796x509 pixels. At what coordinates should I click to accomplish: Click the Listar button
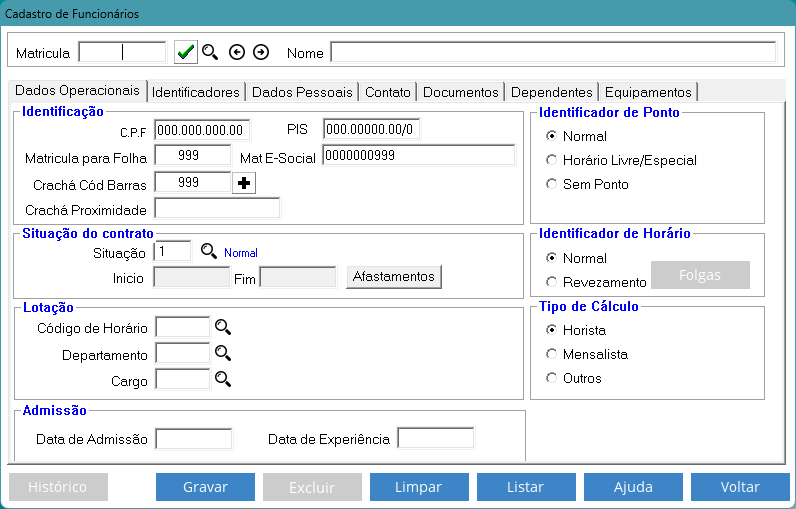[x=526, y=487]
